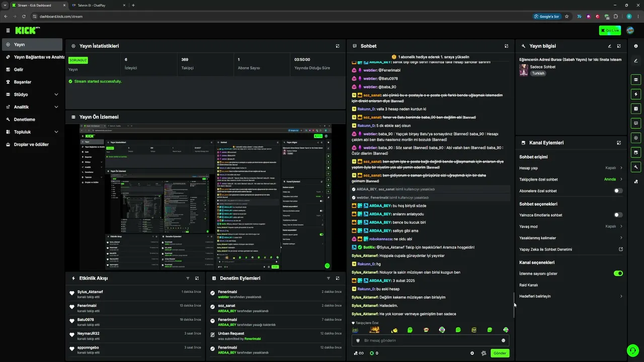The image size is (644, 362).
Task: Send the chat message with Gönder
Action: click(500, 353)
